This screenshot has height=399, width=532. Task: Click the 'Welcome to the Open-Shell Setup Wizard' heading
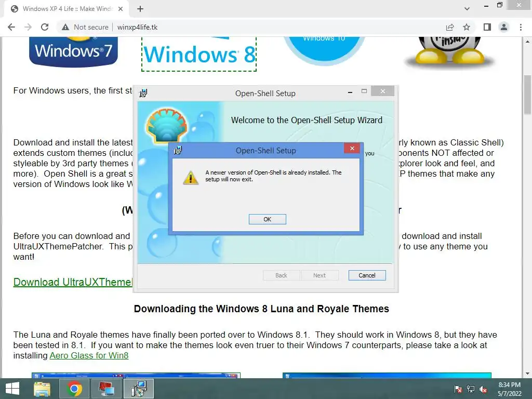click(307, 120)
